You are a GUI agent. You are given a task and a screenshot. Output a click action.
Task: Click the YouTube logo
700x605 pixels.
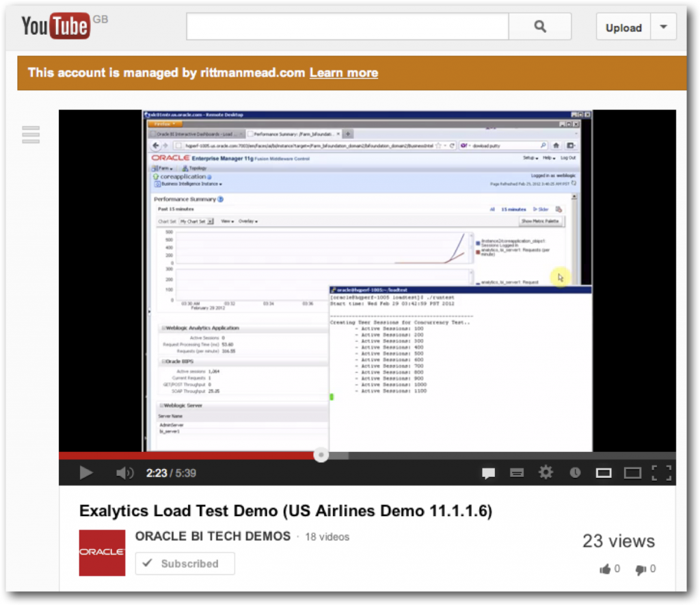(x=56, y=26)
